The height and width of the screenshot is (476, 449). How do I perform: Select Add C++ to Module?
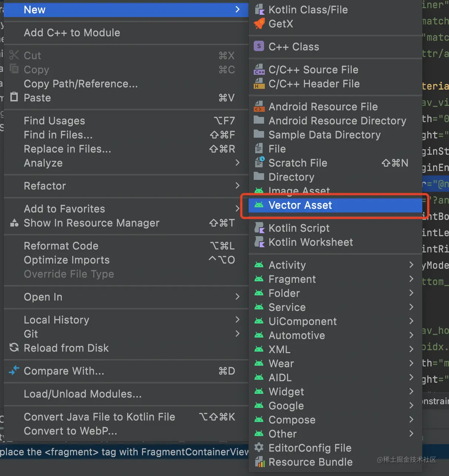coord(126,33)
